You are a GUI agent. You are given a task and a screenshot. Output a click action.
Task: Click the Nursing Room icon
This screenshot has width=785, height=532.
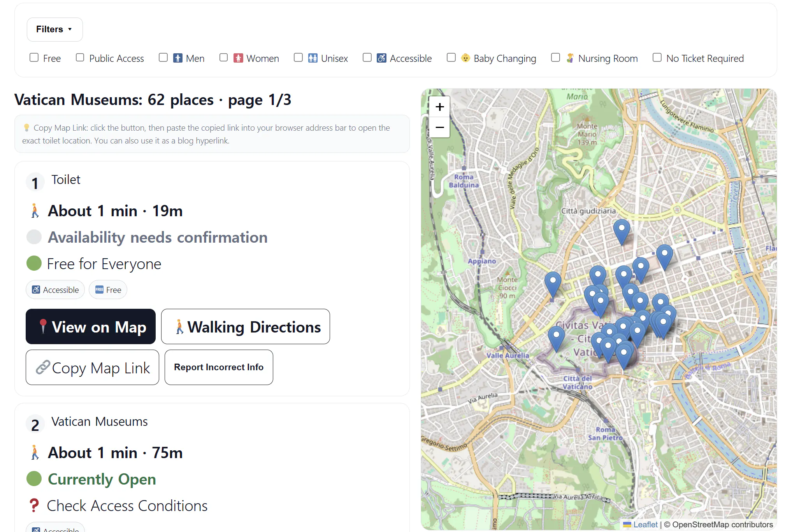point(570,58)
